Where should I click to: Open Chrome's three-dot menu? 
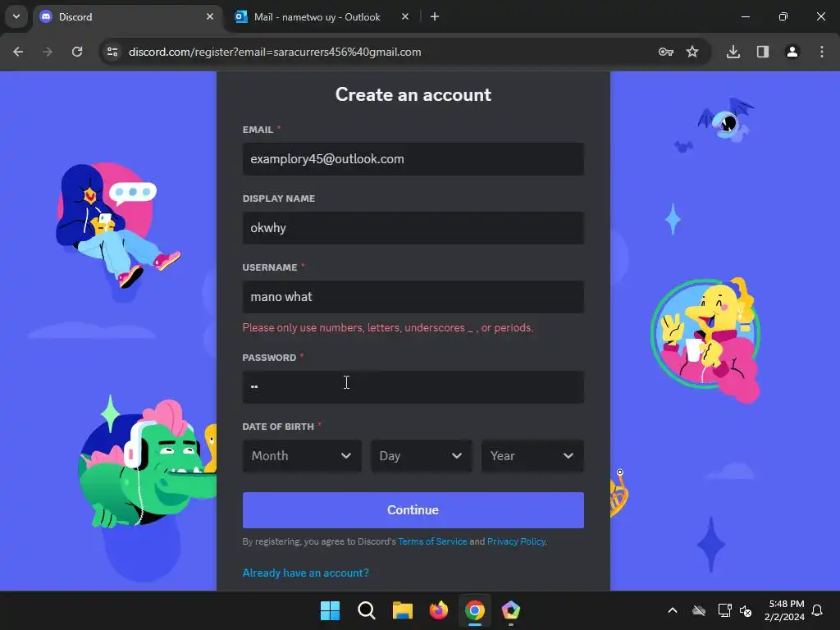822,52
